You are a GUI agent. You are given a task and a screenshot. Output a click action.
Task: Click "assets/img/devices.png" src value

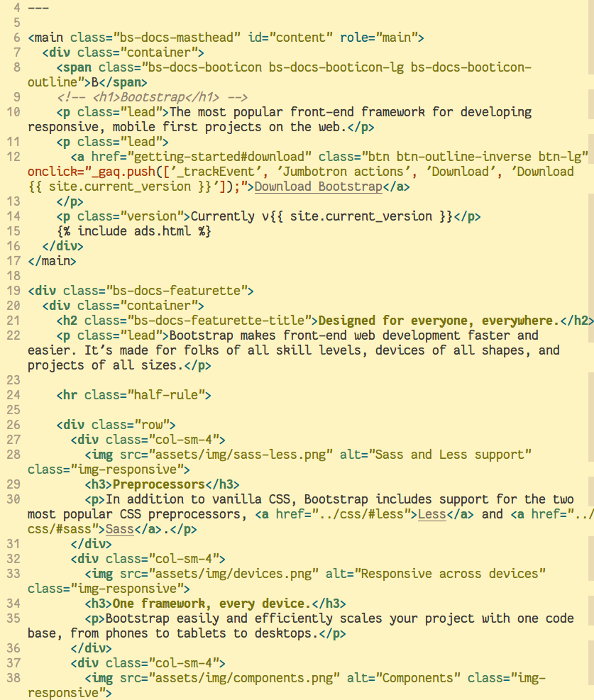coord(233,574)
